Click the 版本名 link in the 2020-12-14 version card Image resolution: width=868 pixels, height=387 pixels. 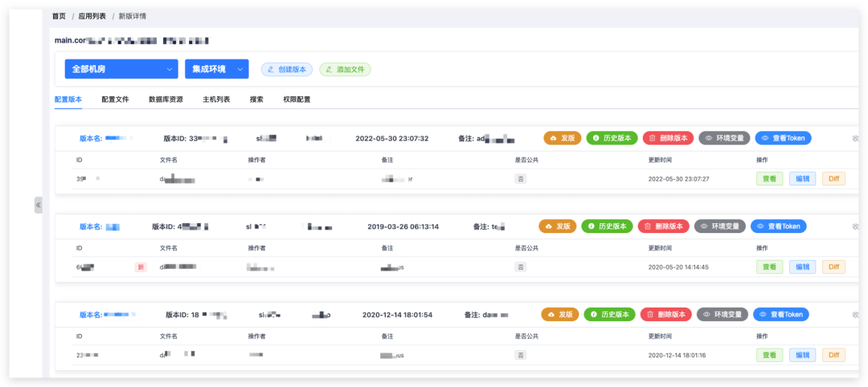[x=108, y=315]
